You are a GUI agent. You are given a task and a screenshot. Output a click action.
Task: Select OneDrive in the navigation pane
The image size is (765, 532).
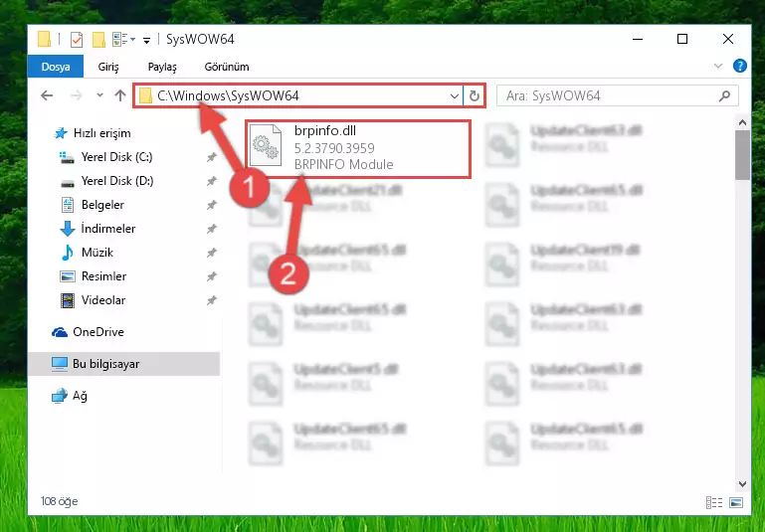[98, 332]
